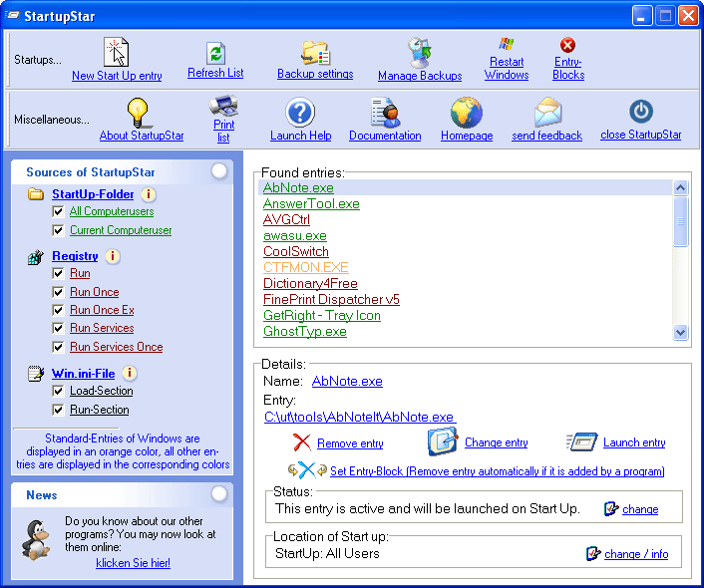Click the Print list printer icon

tap(223, 106)
